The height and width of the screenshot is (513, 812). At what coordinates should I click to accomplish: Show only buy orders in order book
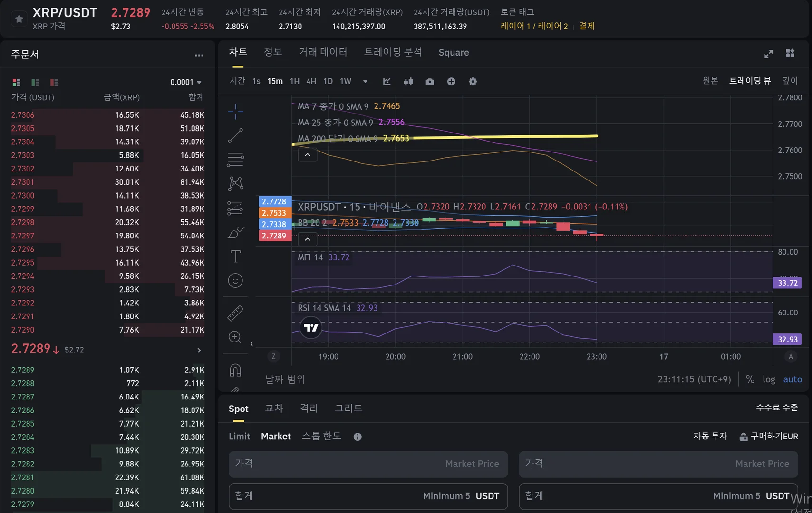coord(35,83)
